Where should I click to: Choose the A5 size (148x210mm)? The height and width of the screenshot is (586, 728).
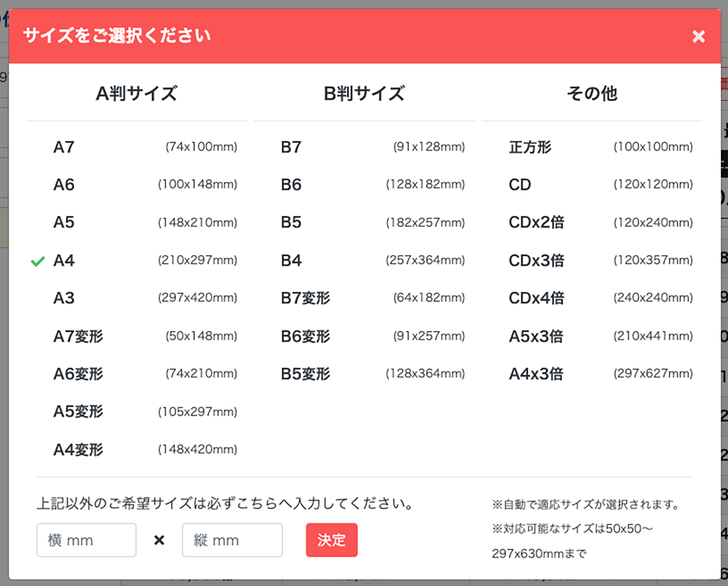63,222
